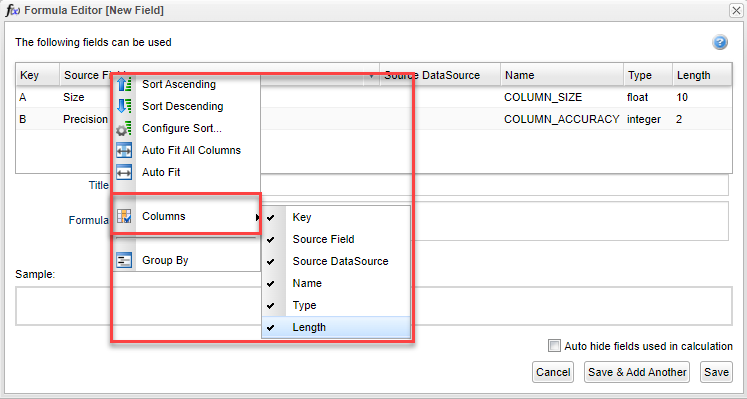Click the key B cell

(x=23, y=119)
